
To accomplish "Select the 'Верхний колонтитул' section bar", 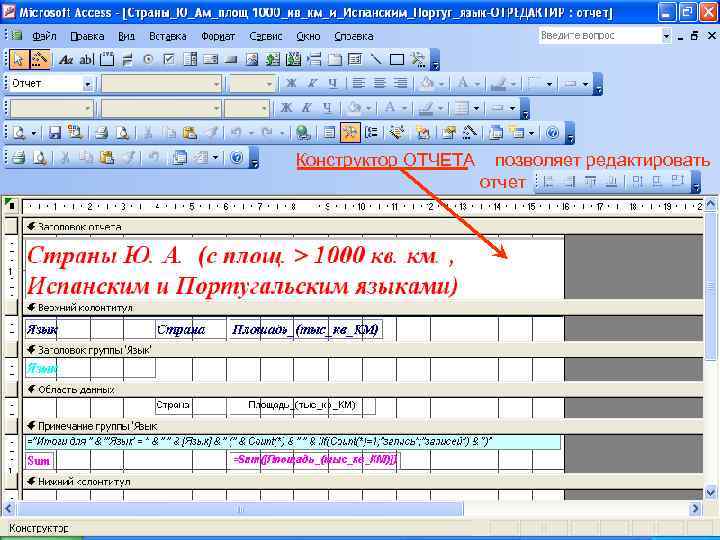I will point(363,308).
